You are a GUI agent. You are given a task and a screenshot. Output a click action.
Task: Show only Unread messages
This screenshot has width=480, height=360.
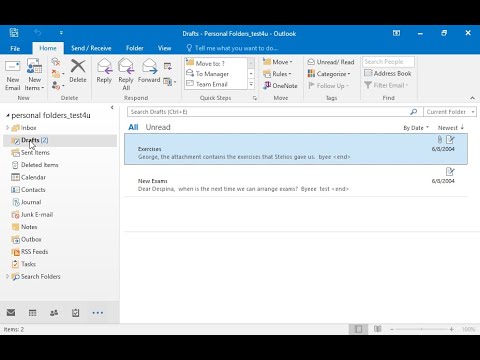point(158,127)
